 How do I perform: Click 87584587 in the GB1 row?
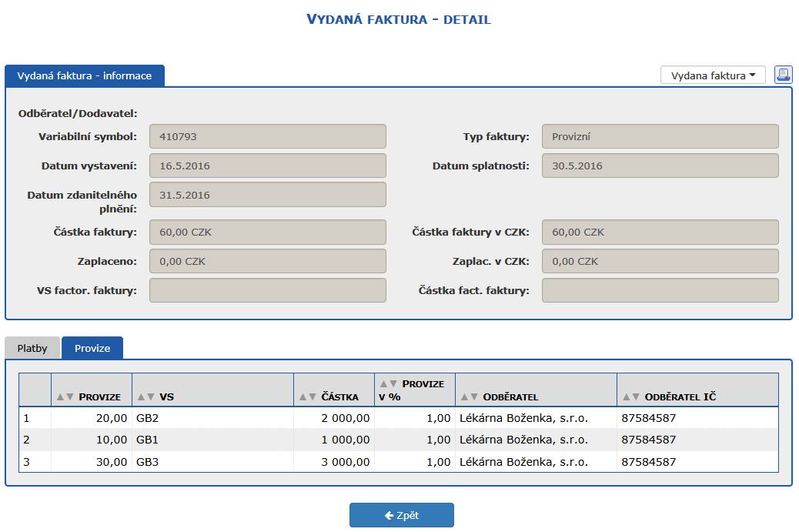click(649, 440)
